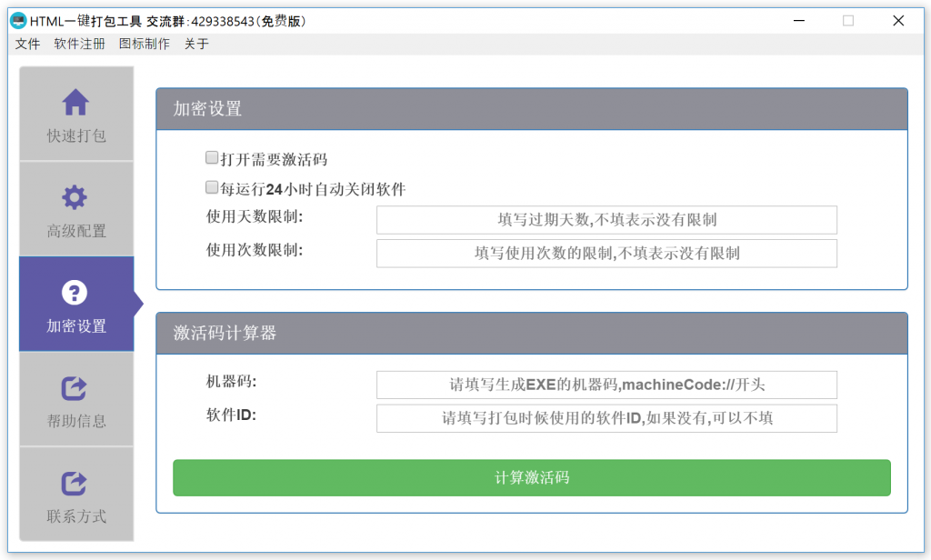Open the 文件 menu
The height and width of the screenshot is (560, 931).
coord(28,44)
